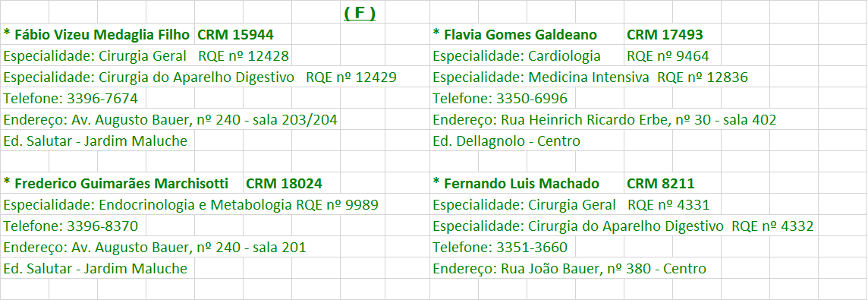Click the CRM 17493 cell
Image resolution: width=868 pixels, height=300 pixels.
click(665, 34)
